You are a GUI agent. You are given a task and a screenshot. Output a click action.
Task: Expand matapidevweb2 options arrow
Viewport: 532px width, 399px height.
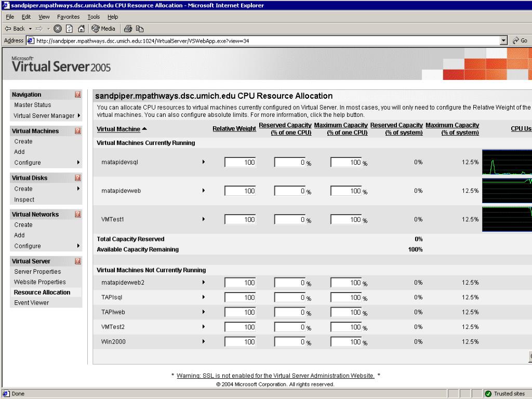(204, 282)
